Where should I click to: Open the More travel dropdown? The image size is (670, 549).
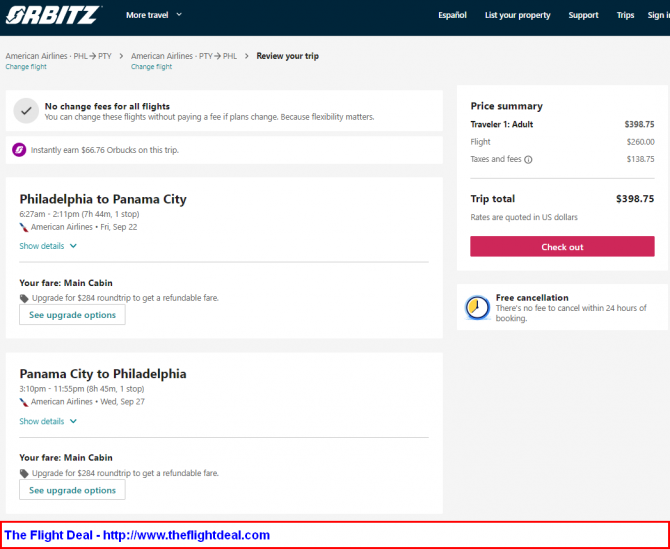click(154, 15)
